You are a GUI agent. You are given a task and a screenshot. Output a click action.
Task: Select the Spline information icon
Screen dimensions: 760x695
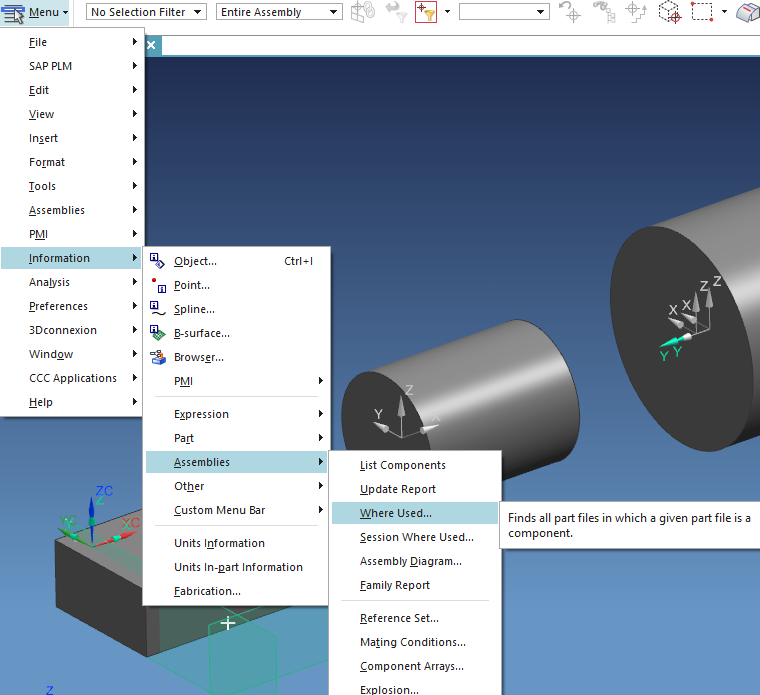[x=157, y=309]
